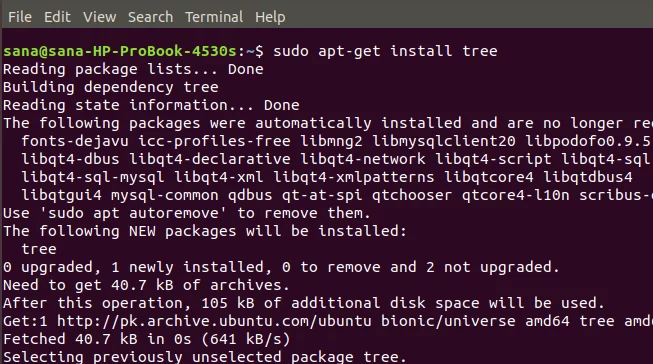Click the package name 'qt-at-spi'
Screen dimensions: 653x364
tap(322, 195)
